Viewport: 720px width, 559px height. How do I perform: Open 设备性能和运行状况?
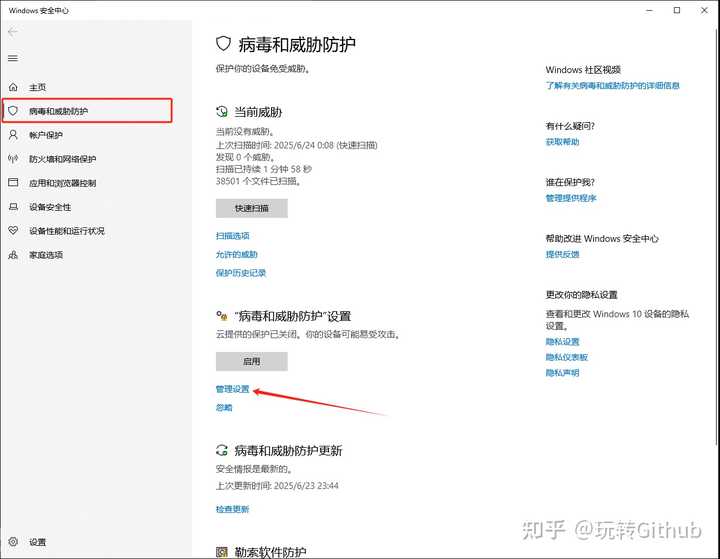[67, 231]
